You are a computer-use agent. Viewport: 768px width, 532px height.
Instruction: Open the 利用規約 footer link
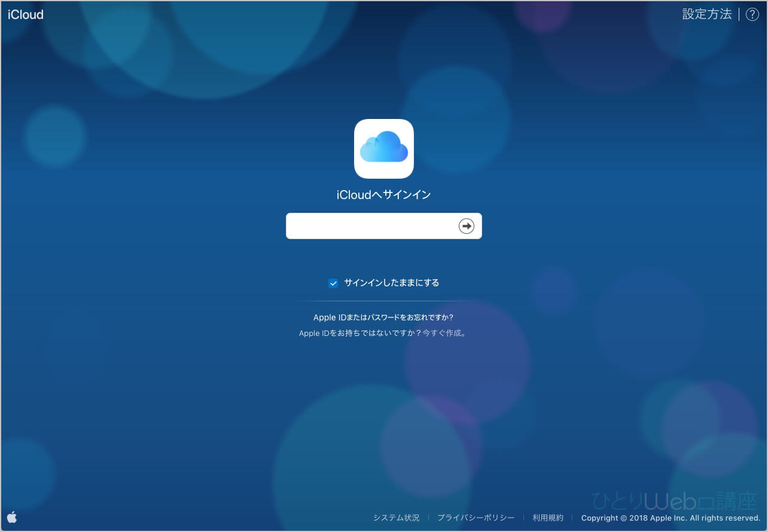[548, 518]
